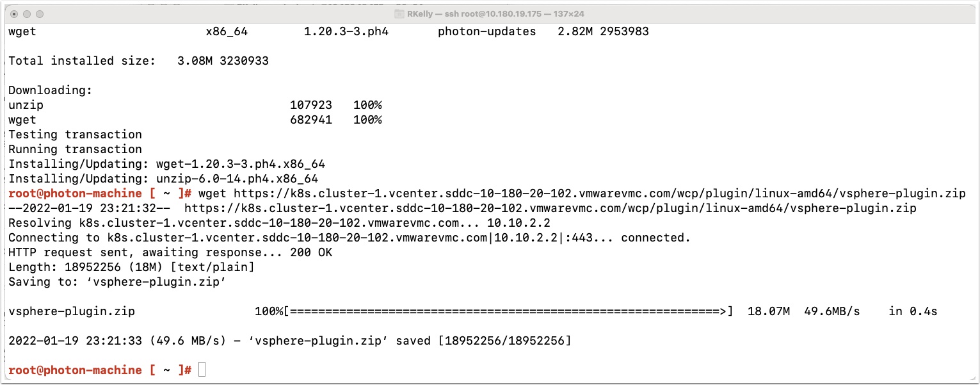This screenshot has width=980, height=385.
Task: Click the 'Length: 18952256 (18M)' line
Action: point(131,267)
